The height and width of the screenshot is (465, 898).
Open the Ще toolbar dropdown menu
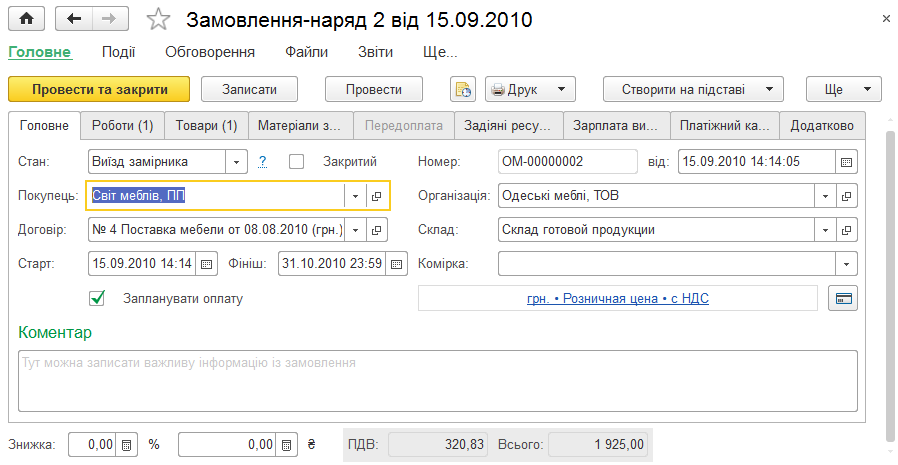[844, 89]
